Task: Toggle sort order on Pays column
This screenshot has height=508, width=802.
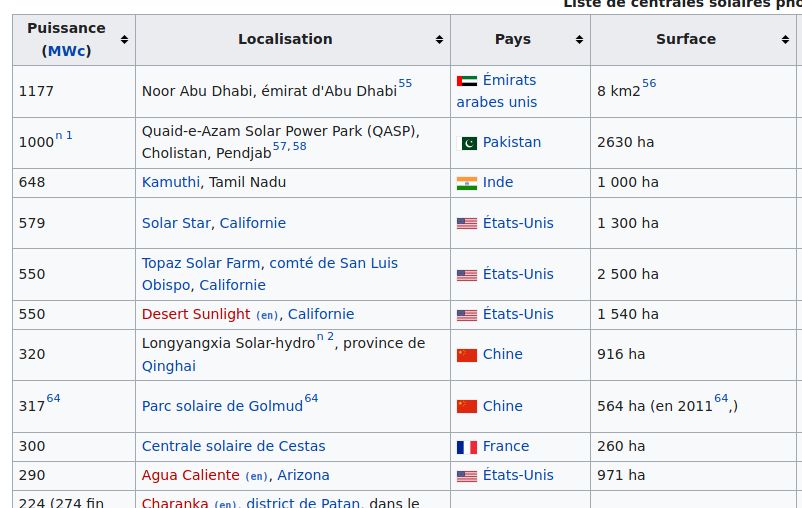Action: (579, 40)
